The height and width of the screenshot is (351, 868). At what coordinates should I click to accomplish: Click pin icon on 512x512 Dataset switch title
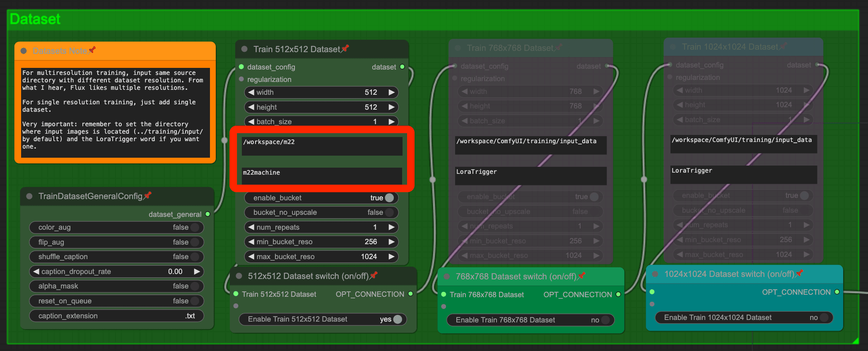(374, 275)
